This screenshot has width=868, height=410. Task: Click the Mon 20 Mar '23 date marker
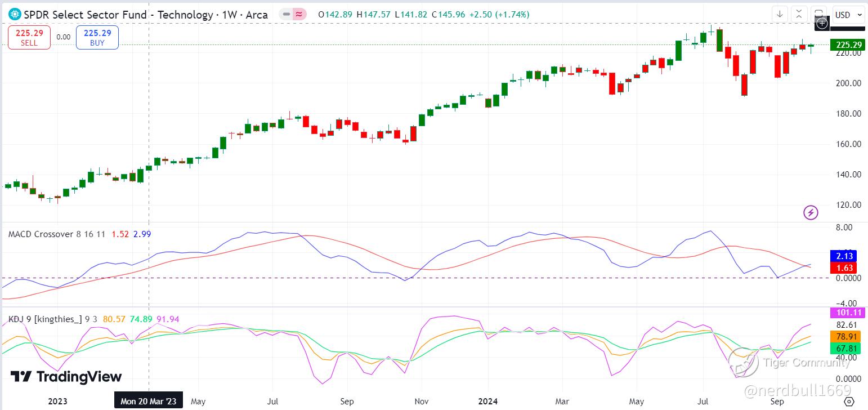point(149,402)
